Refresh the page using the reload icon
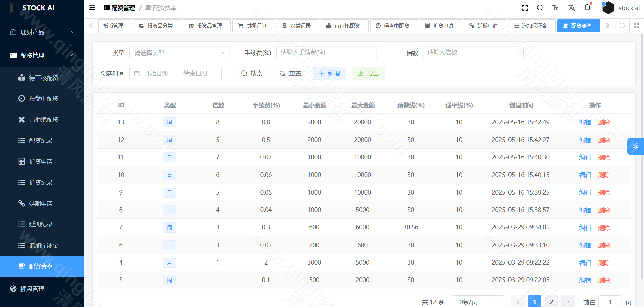 (x=622, y=25)
